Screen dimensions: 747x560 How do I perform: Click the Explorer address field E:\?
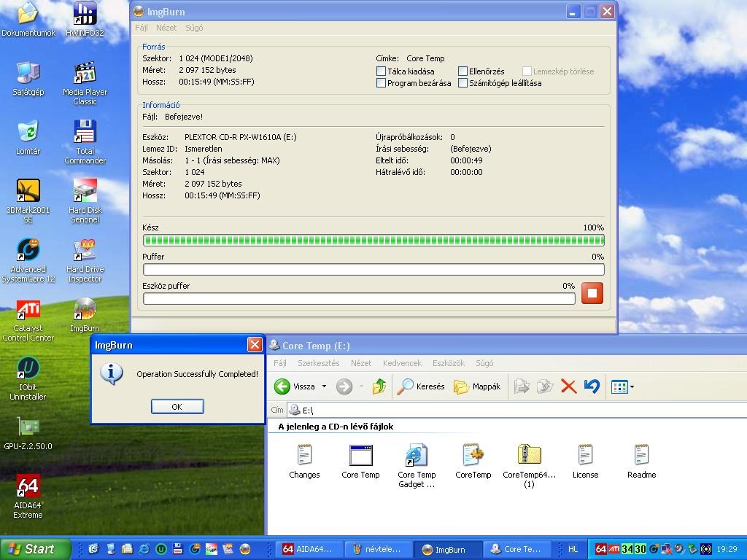click(517, 410)
